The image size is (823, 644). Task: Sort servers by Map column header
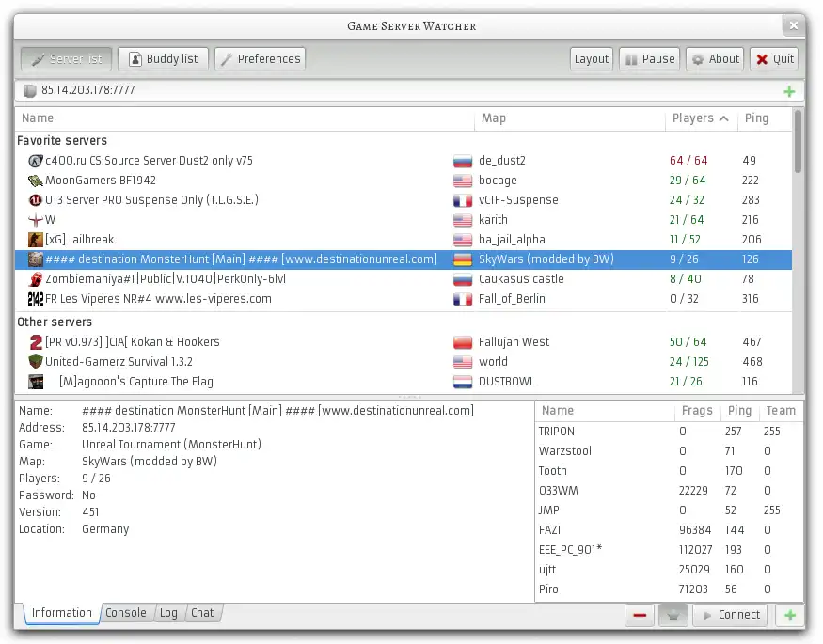(570, 118)
